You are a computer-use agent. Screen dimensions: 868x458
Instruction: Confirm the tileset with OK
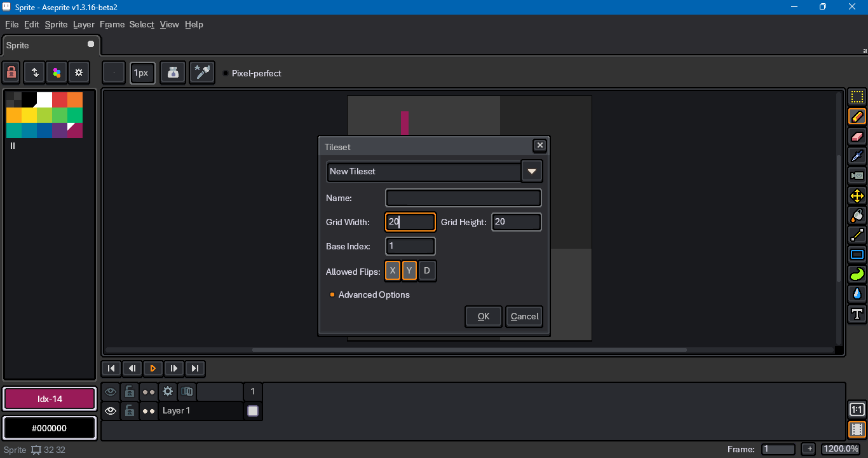484,316
